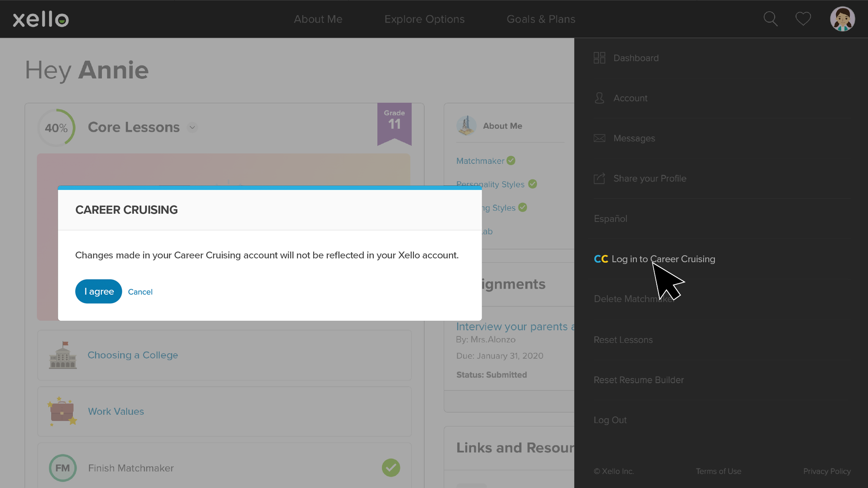Image resolution: width=868 pixels, height=488 pixels.
Task: Open Explore Options navigation menu
Action: (x=424, y=19)
